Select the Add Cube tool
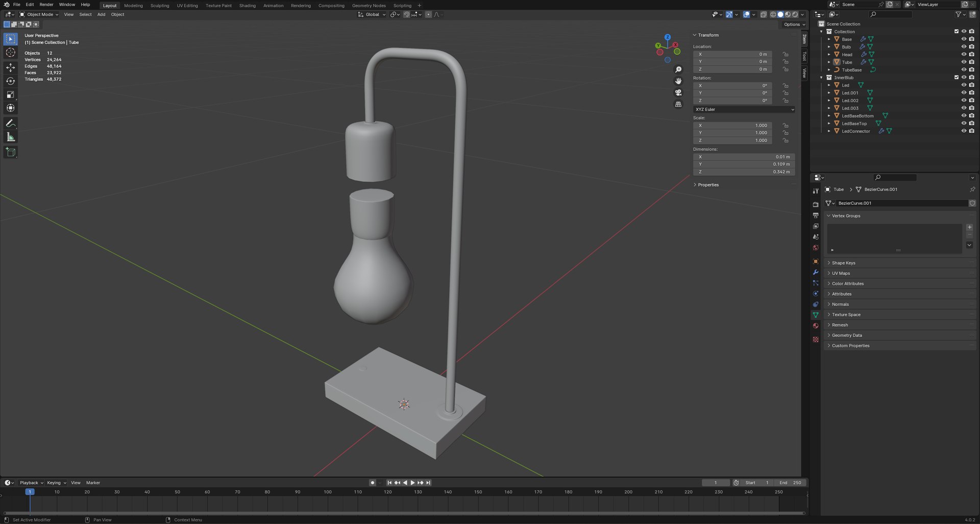The image size is (980, 524). [10, 152]
